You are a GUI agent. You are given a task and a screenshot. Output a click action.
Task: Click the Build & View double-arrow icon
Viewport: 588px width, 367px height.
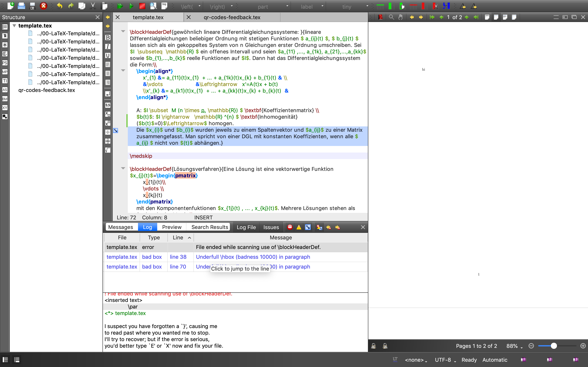point(120,6)
